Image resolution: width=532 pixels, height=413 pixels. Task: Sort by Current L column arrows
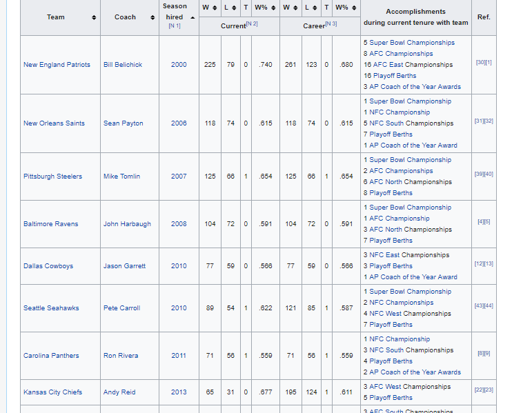coord(234,8)
